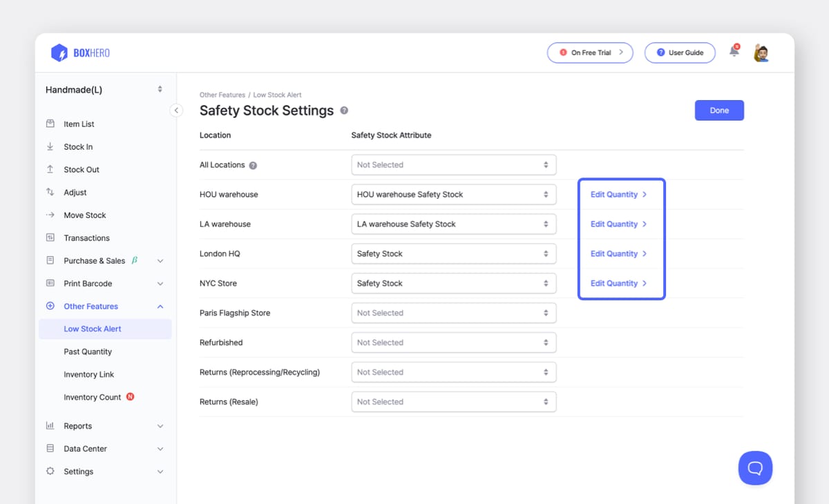
Task: Edit Quantity for London HQ
Action: (617, 253)
